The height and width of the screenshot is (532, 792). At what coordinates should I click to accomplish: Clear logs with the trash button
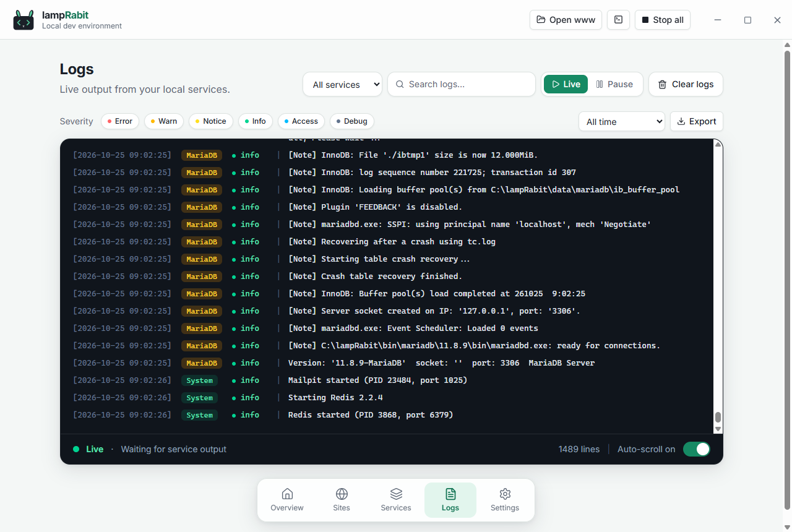(686, 84)
